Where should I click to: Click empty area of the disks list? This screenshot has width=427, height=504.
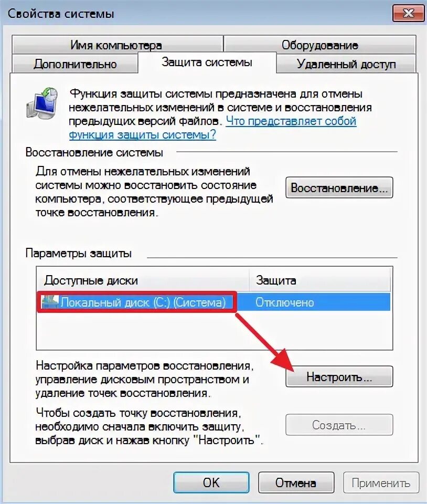click(214, 330)
